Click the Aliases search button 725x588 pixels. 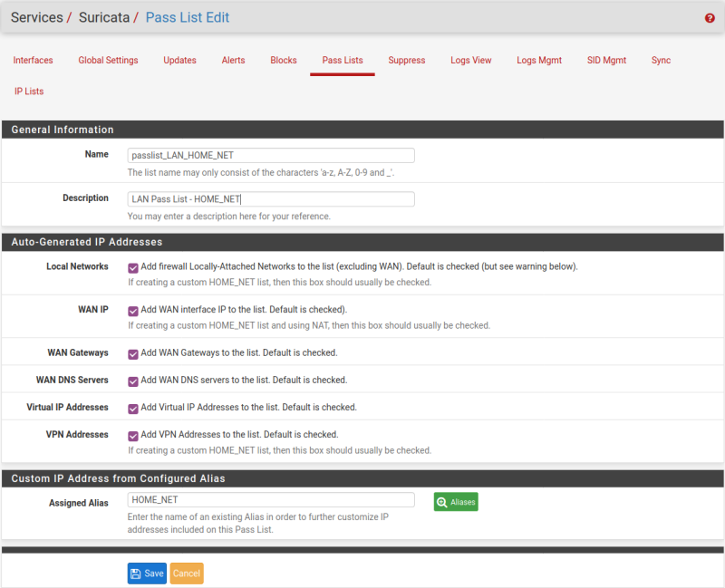tap(456, 502)
